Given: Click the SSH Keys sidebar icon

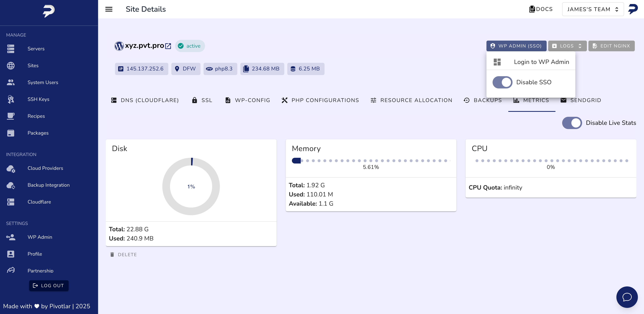Looking at the screenshot, I should [x=11, y=99].
